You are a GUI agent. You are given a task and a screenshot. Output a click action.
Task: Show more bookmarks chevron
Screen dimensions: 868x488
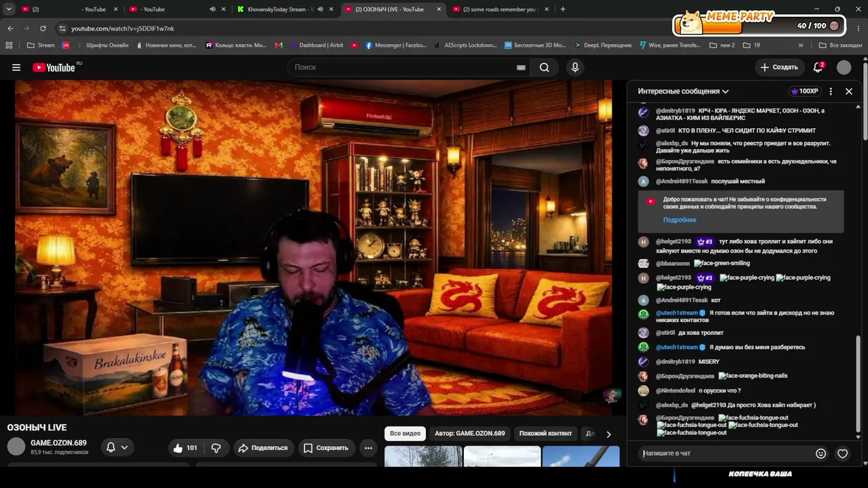pos(801,45)
